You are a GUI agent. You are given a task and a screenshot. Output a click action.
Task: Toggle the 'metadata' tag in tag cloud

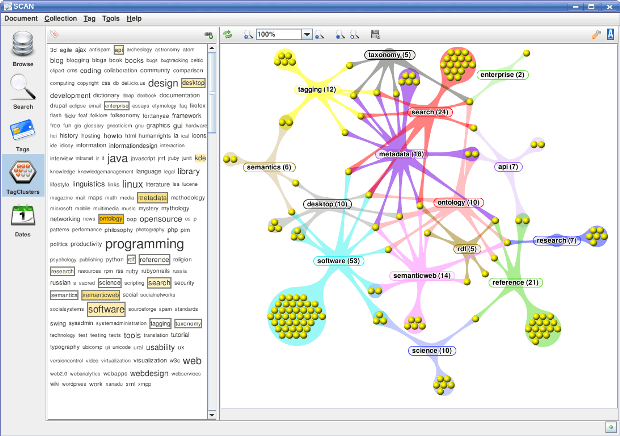[x=153, y=197]
